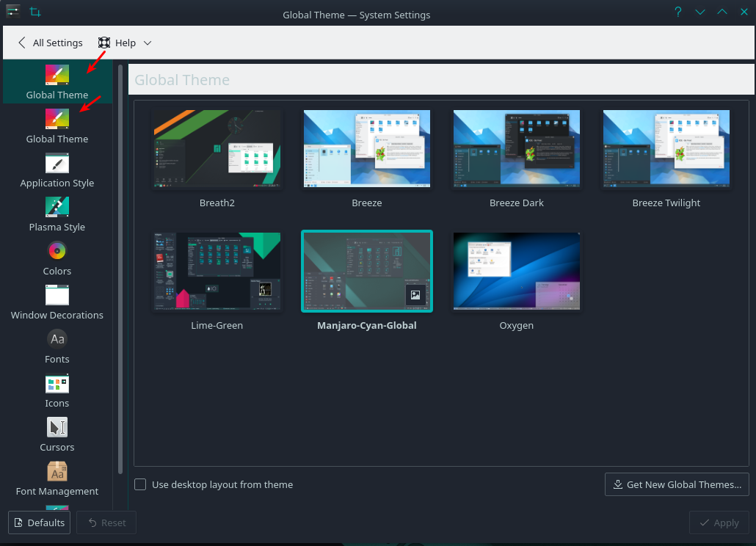Click the Apply button
Image resolution: width=756 pixels, height=546 pixels.
[x=719, y=523]
